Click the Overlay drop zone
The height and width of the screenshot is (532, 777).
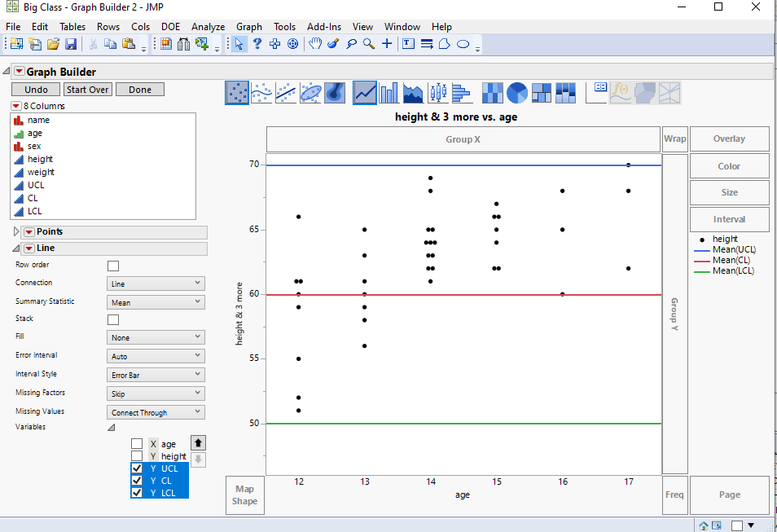click(x=729, y=138)
